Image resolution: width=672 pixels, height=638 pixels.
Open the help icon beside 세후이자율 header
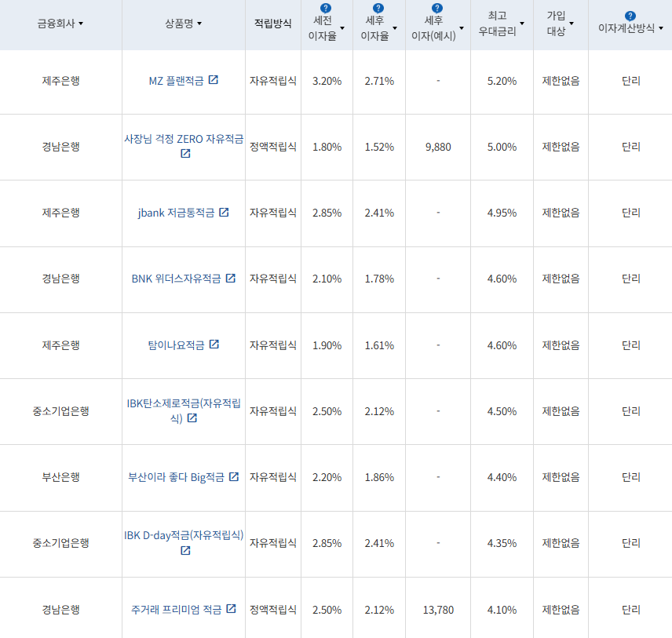(377, 8)
